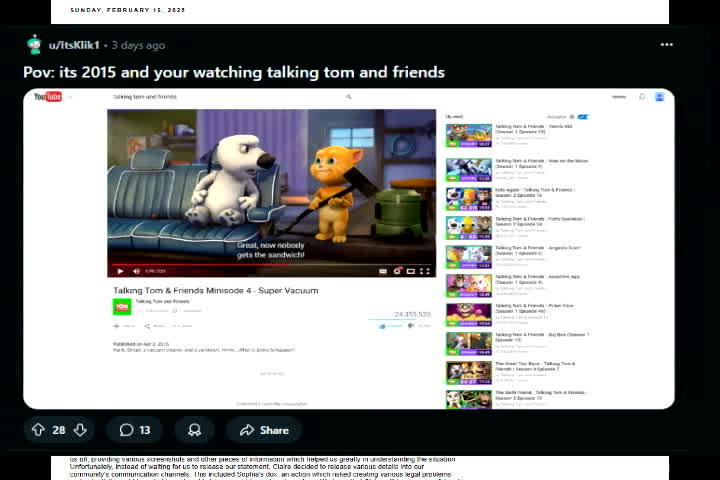Viewport: 720px width, 480px height.
Task: Click the u/ItsKlik1 avatar icon
Action: coord(34,45)
